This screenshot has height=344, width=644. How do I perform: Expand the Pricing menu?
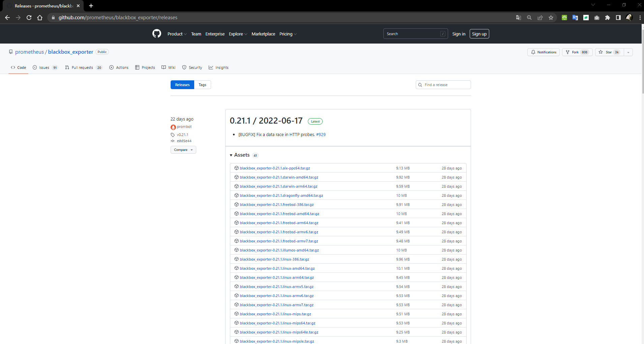point(288,34)
